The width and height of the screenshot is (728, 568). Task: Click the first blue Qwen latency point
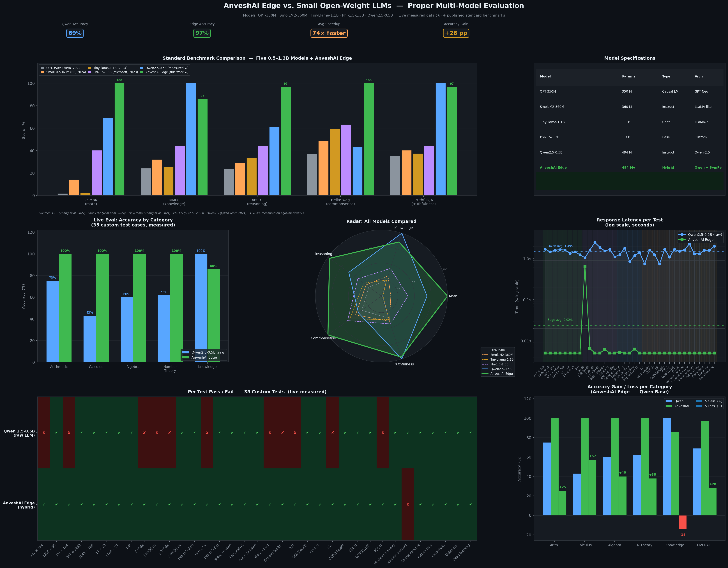[x=545, y=249]
